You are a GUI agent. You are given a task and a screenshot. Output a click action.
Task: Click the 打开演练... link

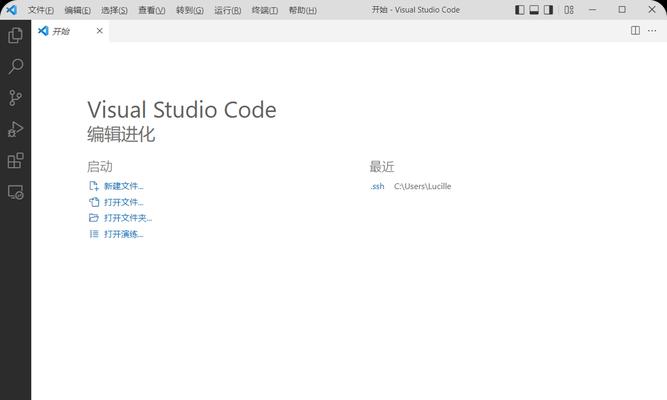pyautogui.click(x=124, y=234)
